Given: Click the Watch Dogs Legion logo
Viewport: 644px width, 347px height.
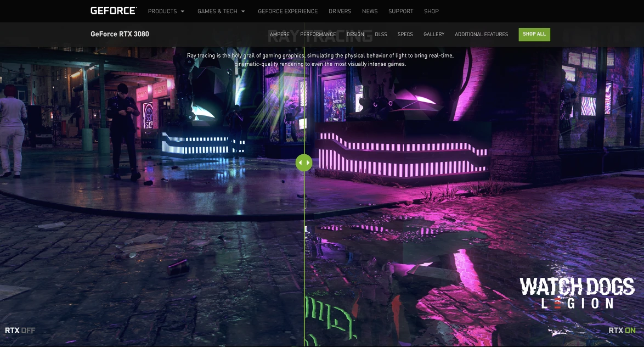Looking at the screenshot, I should pos(577,293).
